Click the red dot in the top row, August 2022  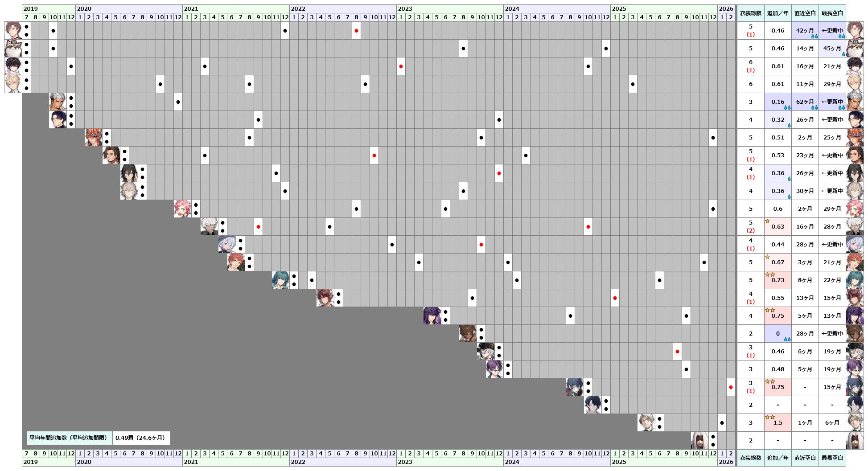pyautogui.click(x=356, y=31)
